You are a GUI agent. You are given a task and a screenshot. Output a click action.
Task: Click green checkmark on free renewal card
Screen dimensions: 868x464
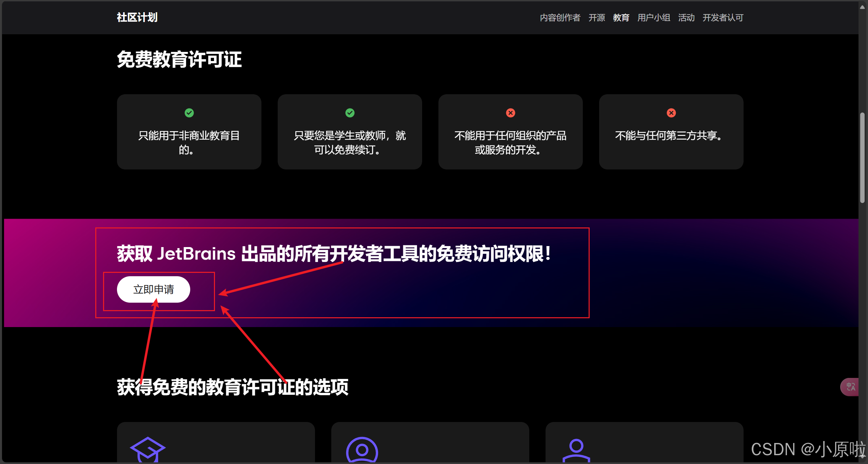(350, 113)
